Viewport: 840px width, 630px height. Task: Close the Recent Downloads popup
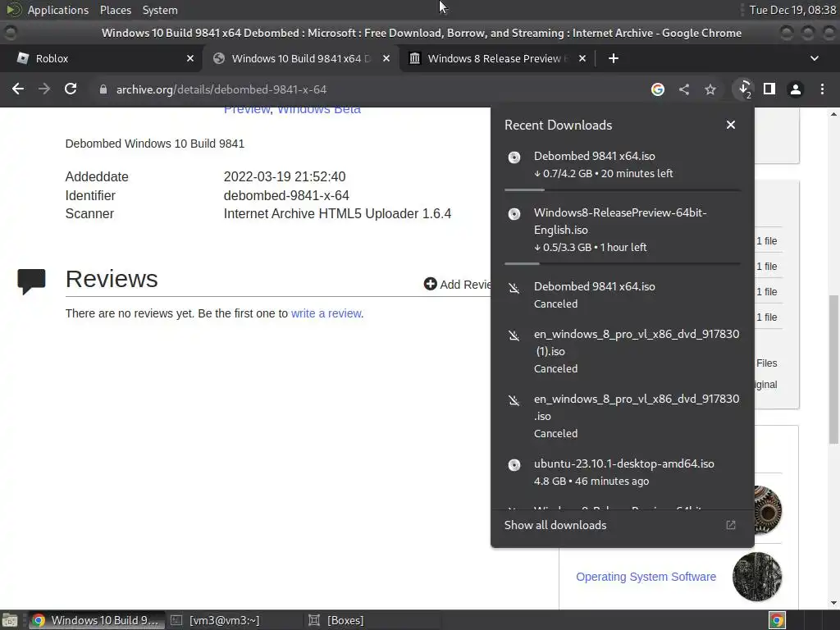731,125
